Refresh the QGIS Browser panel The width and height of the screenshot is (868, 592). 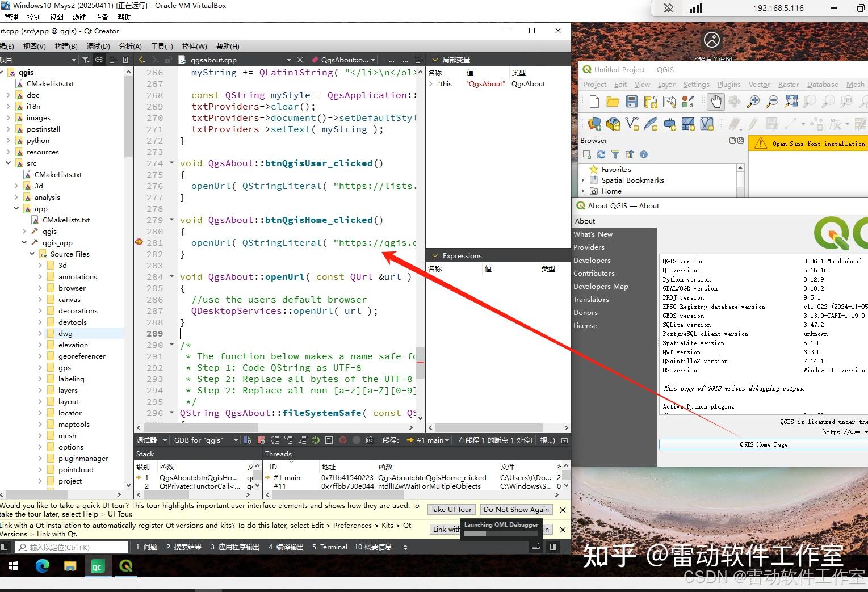pos(601,154)
